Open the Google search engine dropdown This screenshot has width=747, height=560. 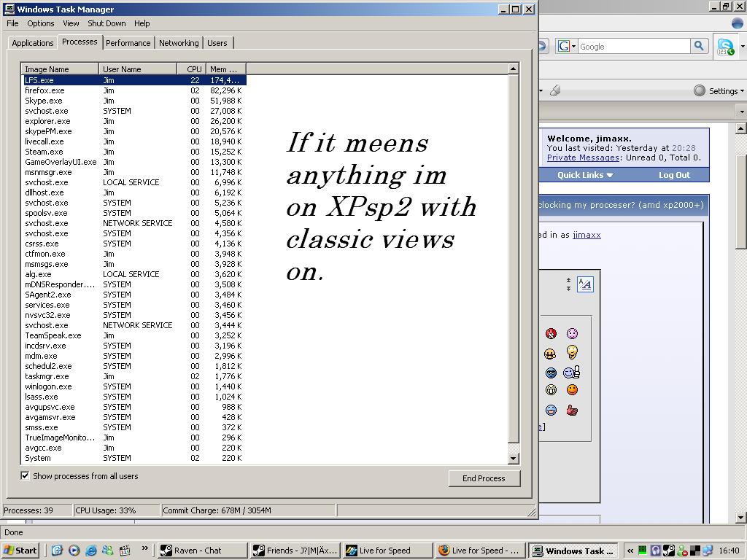[566, 46]
